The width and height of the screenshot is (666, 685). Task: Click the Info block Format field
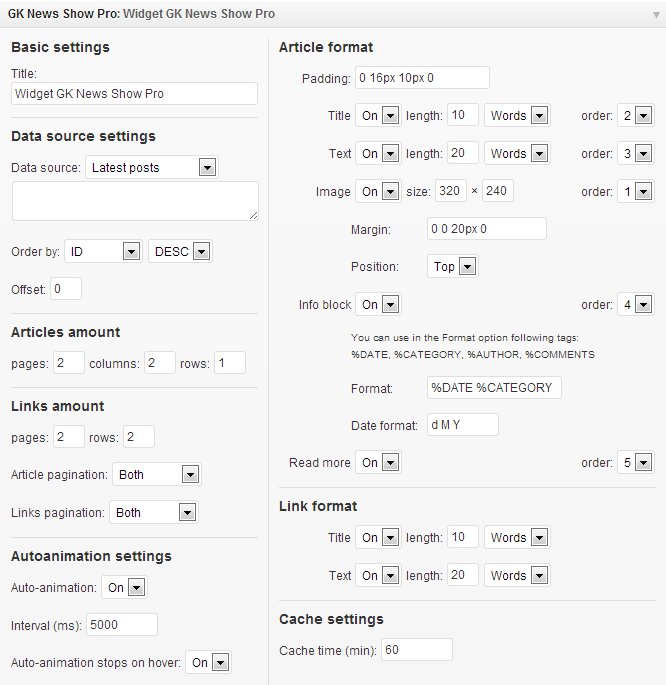pyautogui.click(x=494, y=388)
